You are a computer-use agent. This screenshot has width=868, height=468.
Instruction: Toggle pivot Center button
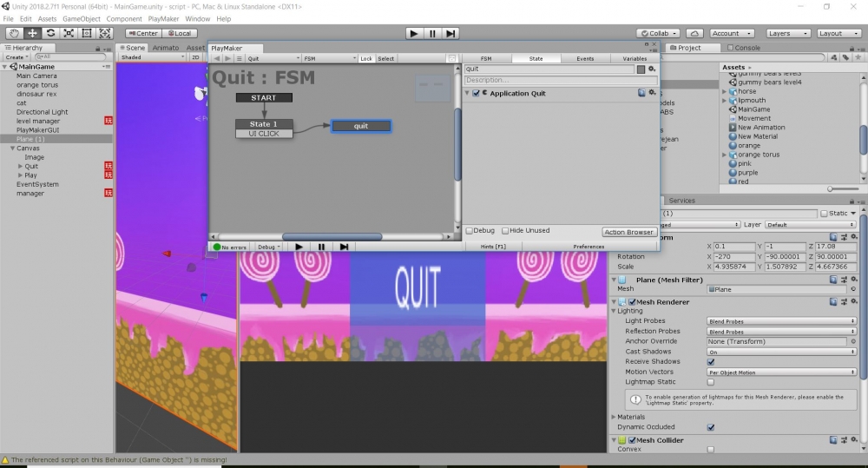[x=143, y=33]
